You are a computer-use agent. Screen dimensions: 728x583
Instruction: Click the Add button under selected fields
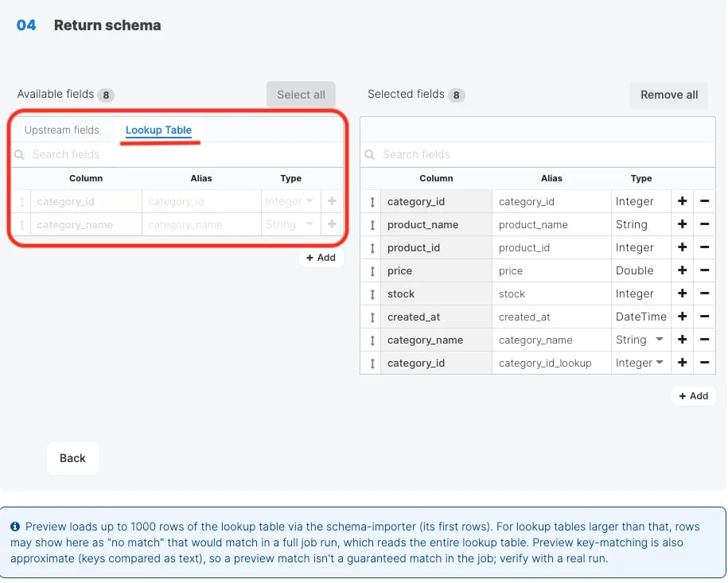693,396
